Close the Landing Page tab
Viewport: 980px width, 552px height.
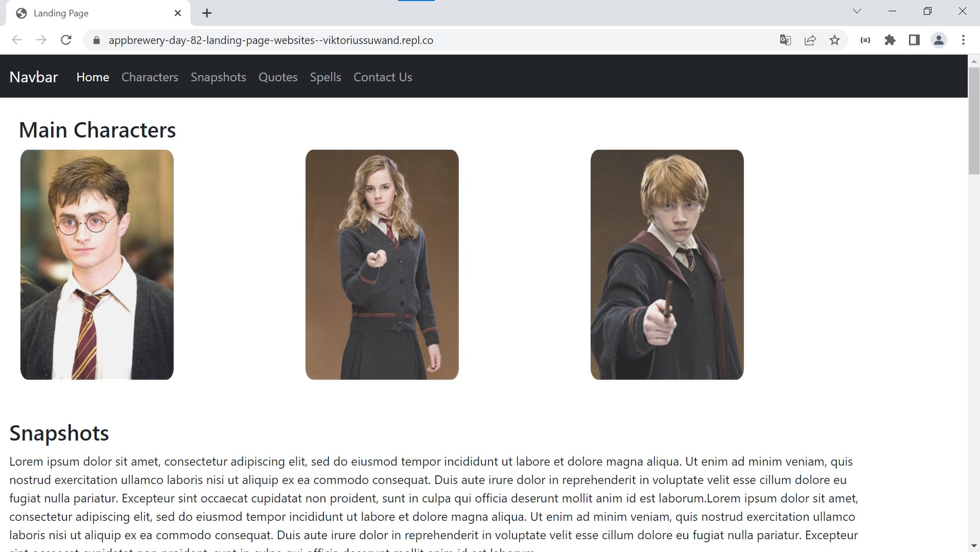click(178, 13)
